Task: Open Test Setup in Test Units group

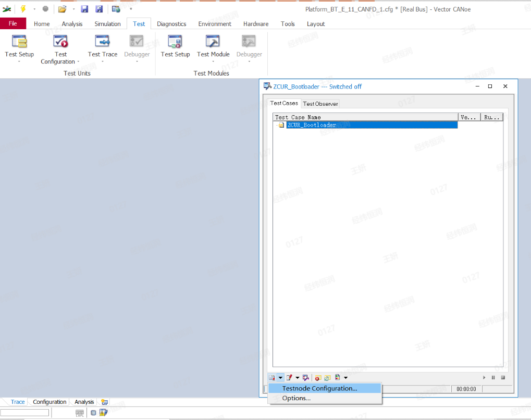Action: tap(19, 48)
